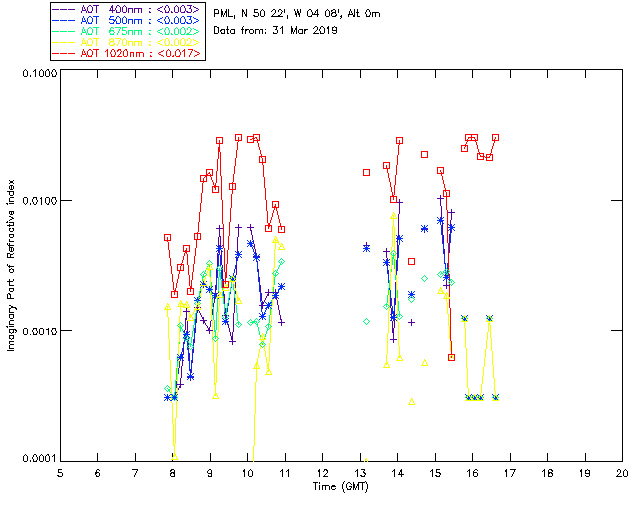The height and width of the screenshot is (512, 640).
Task: Click the purple dashed line sample in legend
Action: [x=64, y=9]
